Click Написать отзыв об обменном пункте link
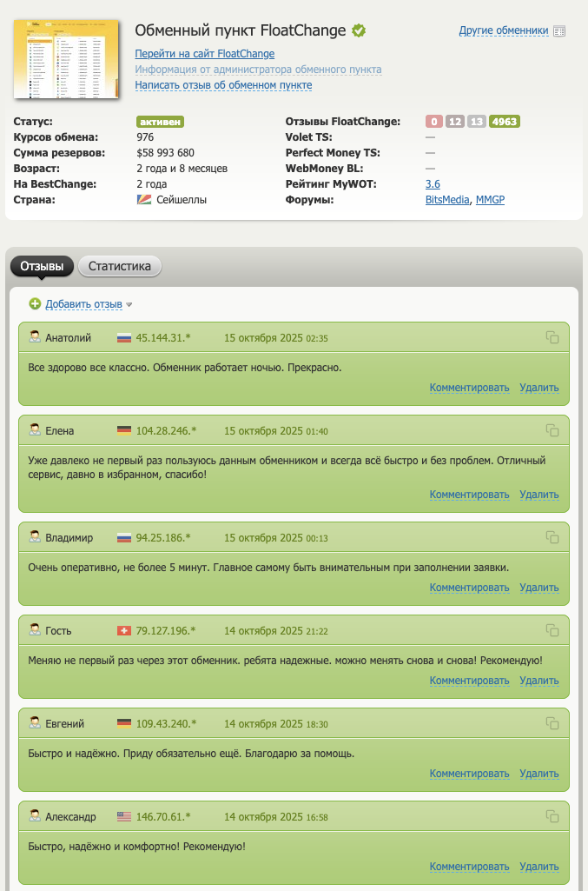This screenshot has width=588, height=891. click(x=223, y=85)
